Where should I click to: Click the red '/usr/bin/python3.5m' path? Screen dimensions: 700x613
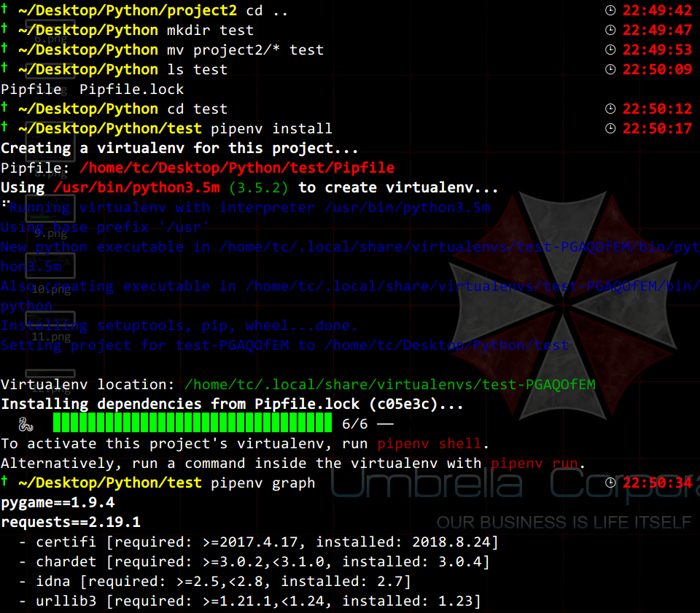tap(136, 188)
